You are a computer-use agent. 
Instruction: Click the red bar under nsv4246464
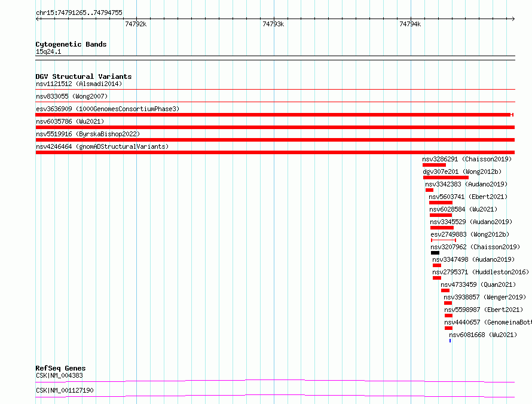pyautogui.click(x=275, y=152)
